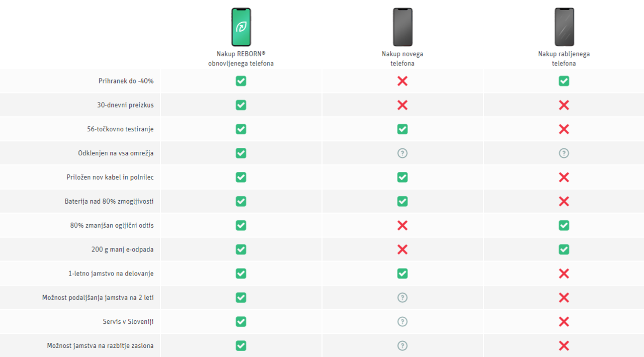
Task: Click question mark for used phone network unlock
Action: pos(564,153)
